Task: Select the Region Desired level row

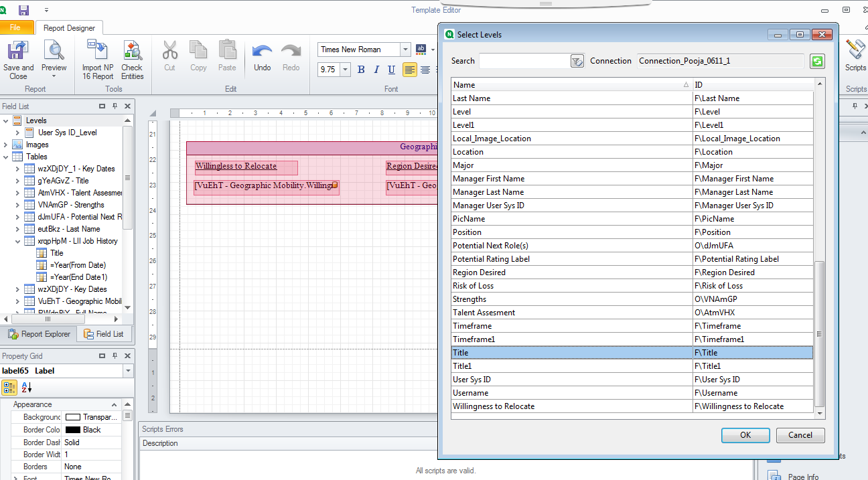Action: pyautogui.click(x=632, y=272)
